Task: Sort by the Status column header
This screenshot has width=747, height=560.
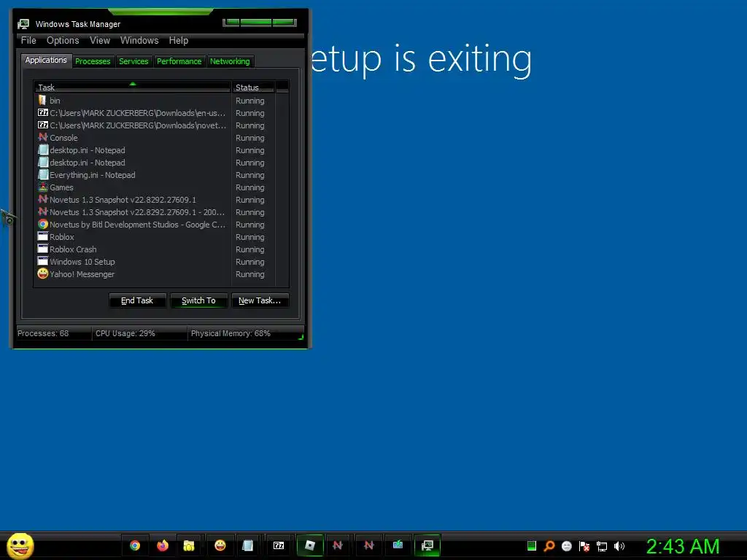Action: coord(253,87)
